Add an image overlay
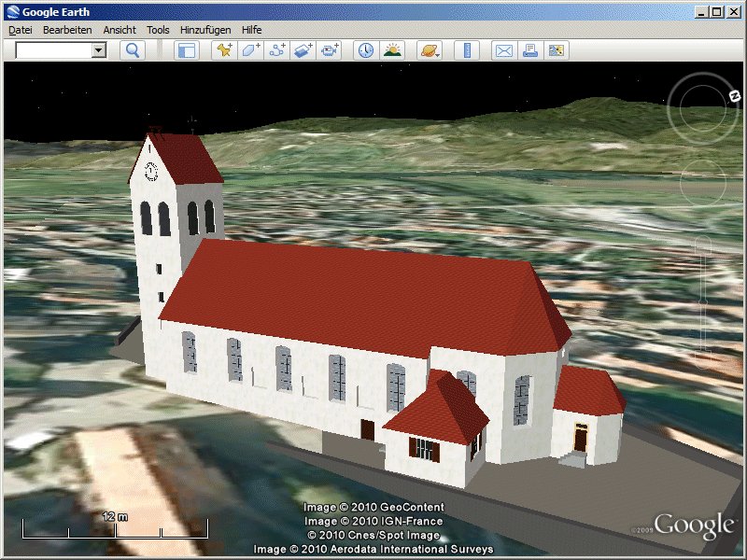The width and height of the screenshot is (747, 560). click(x=303, y=50)
